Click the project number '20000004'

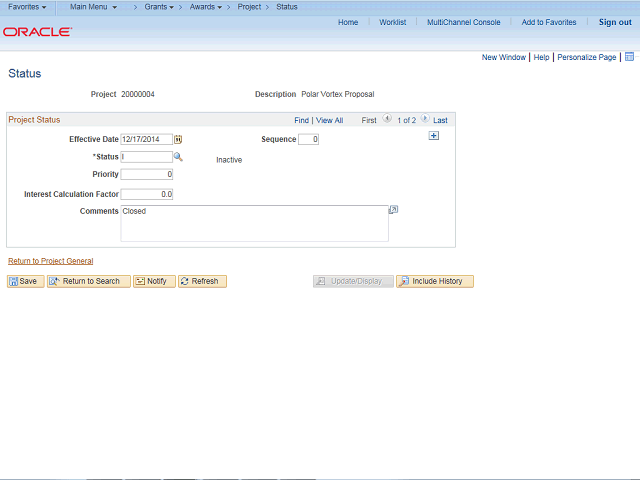(138, 94)
